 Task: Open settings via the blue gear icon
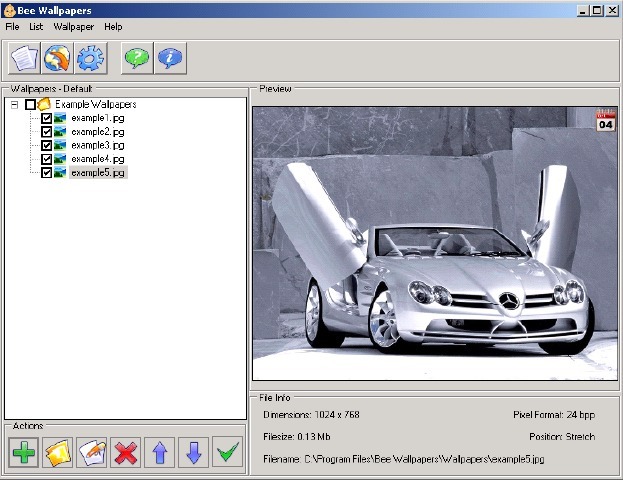(x=90, y=59)
